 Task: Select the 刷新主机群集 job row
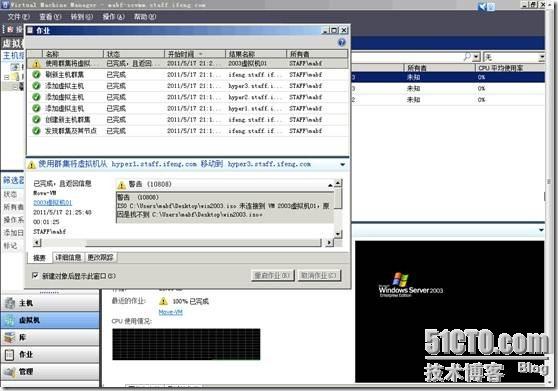coord(188,75)
